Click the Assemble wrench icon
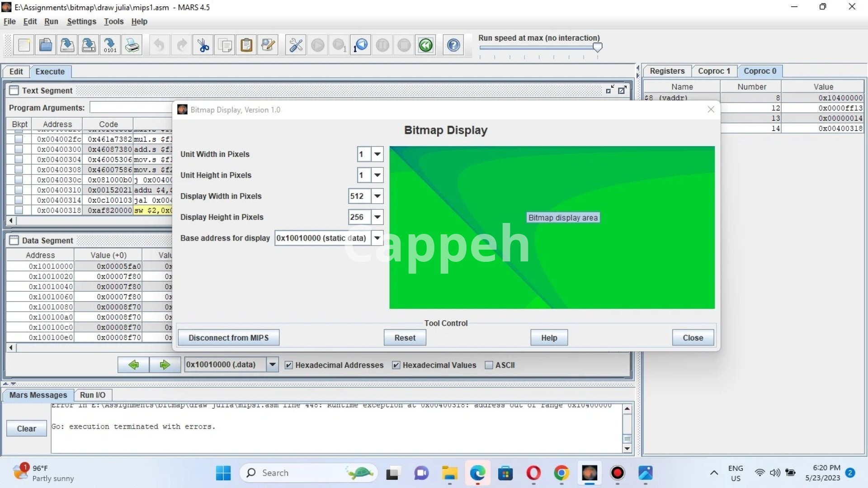This screenshot has width=868, height=488. click(x=296, y=45)
